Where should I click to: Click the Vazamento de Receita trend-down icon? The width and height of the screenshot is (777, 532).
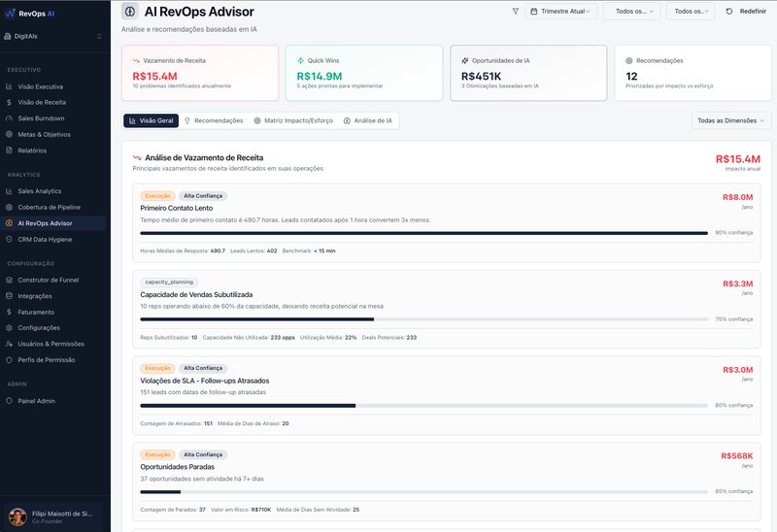136,60
